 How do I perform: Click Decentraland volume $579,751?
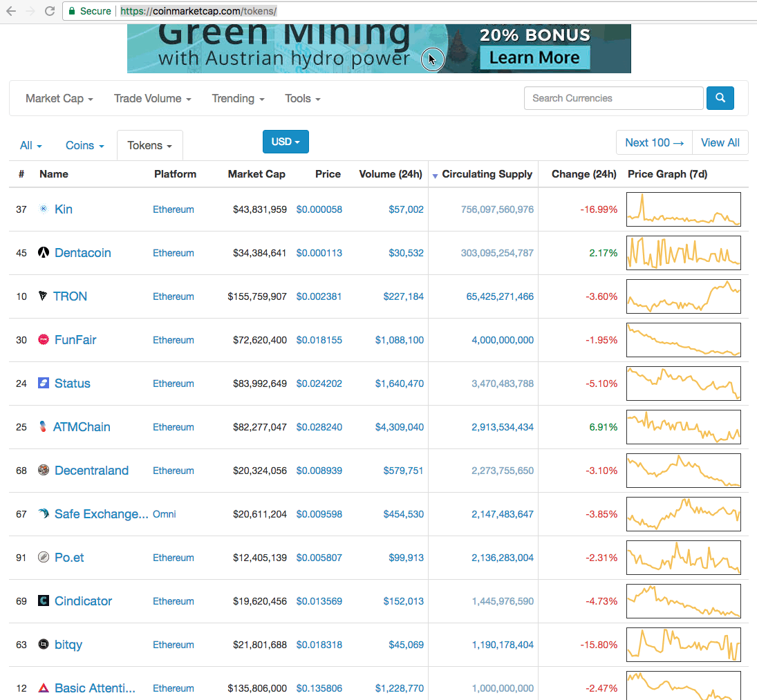[x=403, y=470]
